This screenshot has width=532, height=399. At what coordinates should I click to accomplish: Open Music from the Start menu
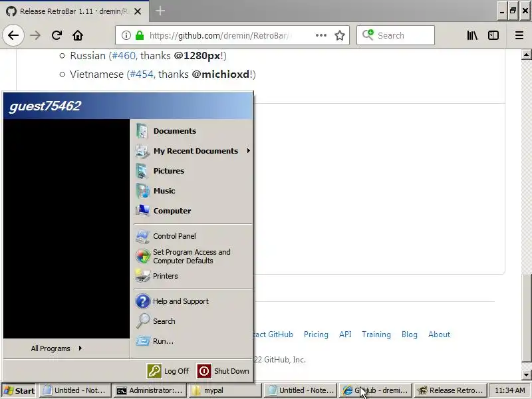click(192, 191)
